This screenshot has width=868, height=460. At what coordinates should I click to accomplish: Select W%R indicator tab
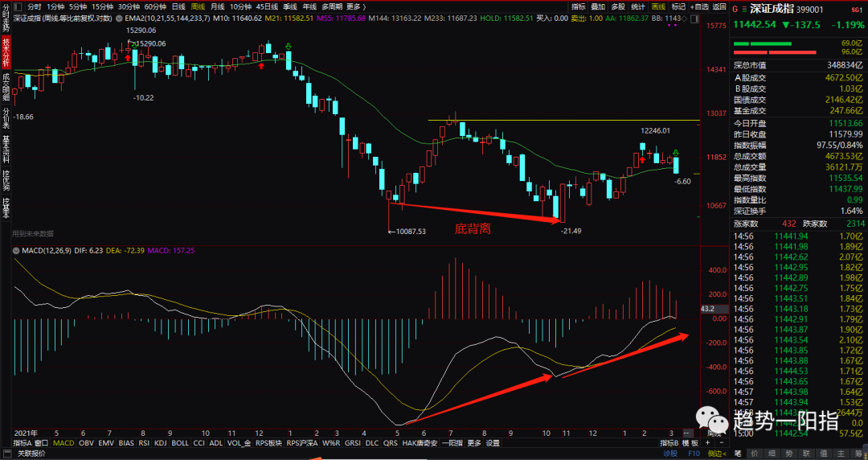pos(332,443)
